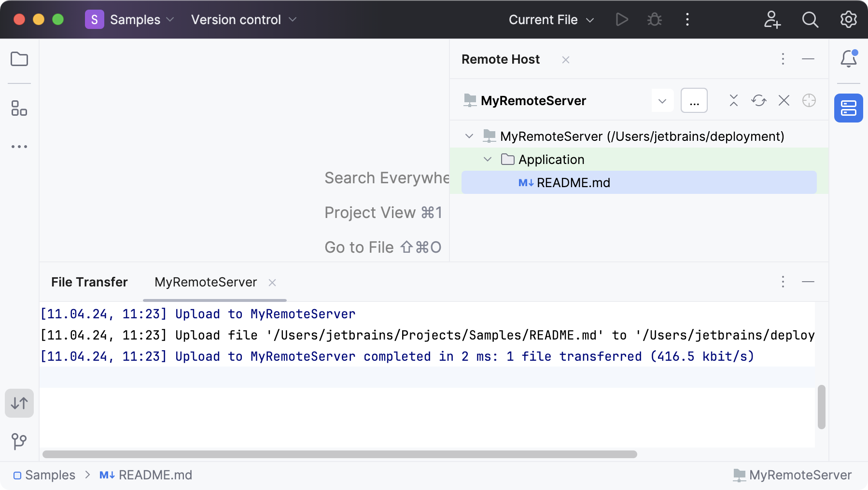Open Search Everywhere magnifier icon
The height and width of the screenshot is (490, 868).
click(810, 20)
